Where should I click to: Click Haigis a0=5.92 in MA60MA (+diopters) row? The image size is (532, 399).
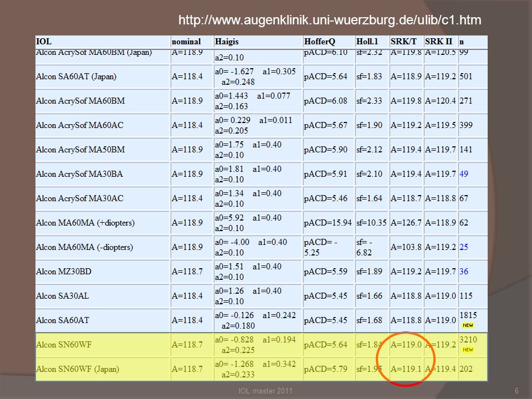pos(229,217)
